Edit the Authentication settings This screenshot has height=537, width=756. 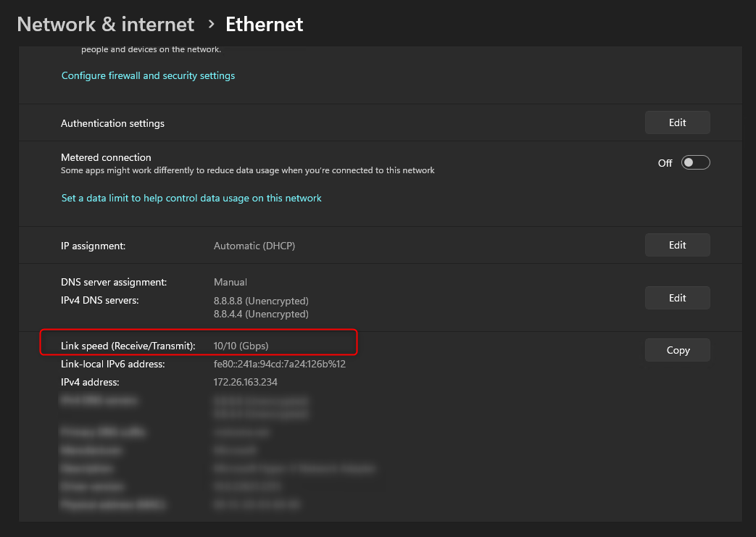[x=678, y=122]
